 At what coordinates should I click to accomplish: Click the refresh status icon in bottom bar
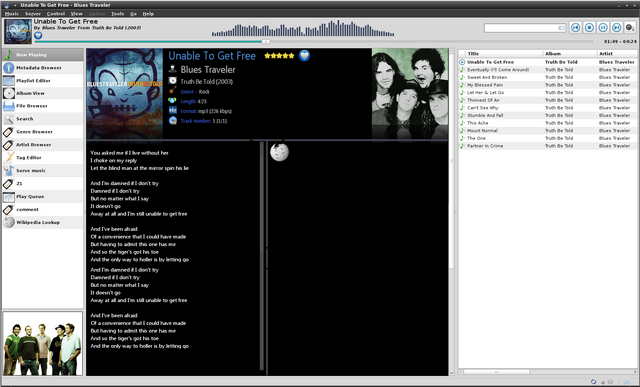point(593,382)
